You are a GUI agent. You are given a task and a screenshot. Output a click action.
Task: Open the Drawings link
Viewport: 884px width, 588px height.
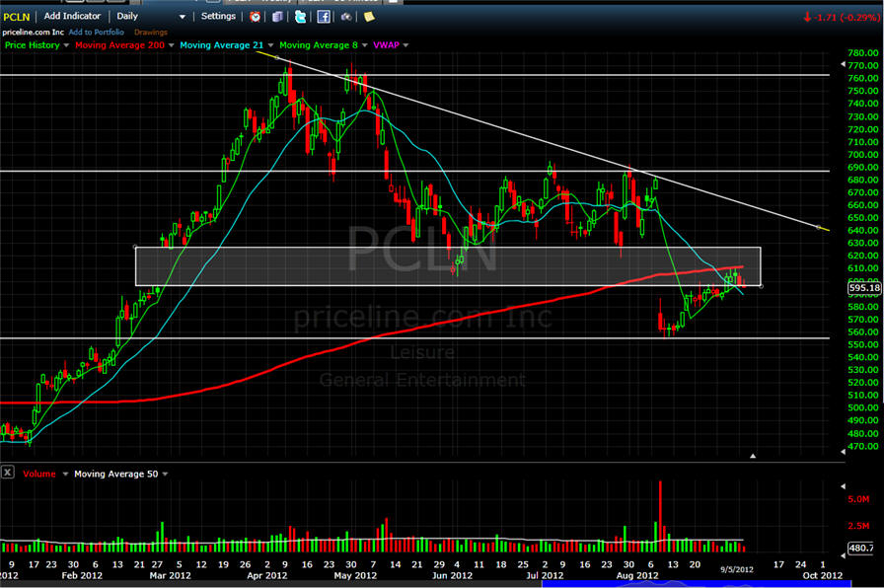(x=151, y=33)
